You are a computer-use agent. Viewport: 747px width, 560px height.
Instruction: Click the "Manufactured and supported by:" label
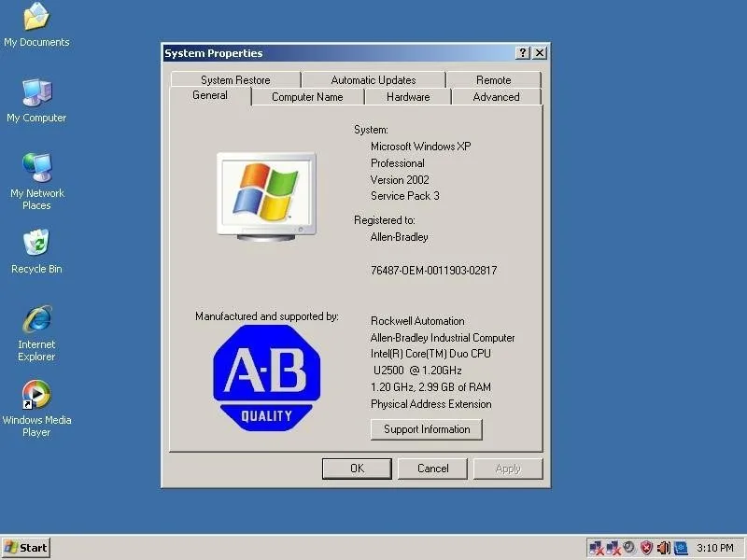click(x=267, y=316)
